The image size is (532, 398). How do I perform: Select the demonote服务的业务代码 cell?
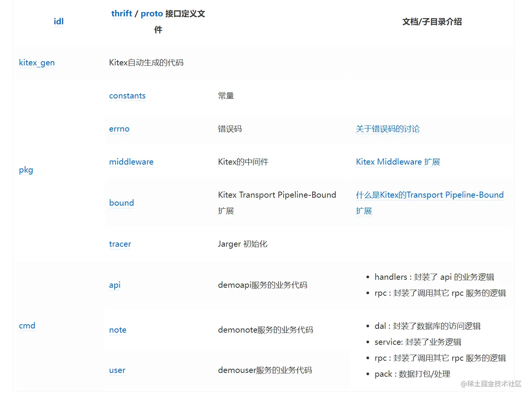click(x=265, y=330)
